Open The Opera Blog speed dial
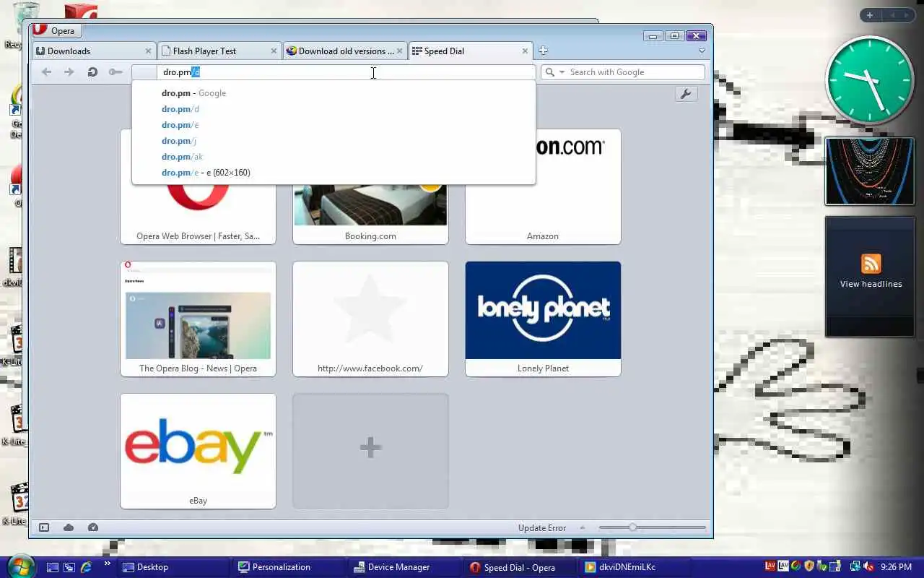This screenshot has width=924, height=578. (198, 319)
